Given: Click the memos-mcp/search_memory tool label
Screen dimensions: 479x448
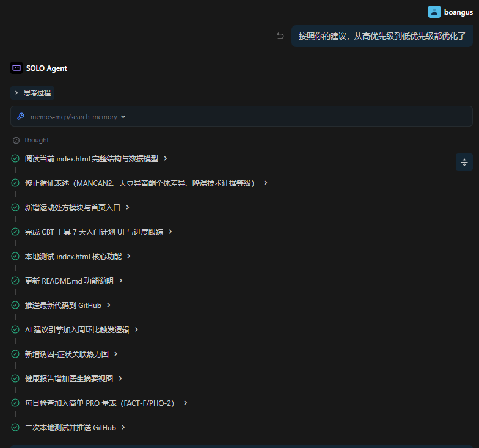Looking at the screenshot, I should (73, 117).
